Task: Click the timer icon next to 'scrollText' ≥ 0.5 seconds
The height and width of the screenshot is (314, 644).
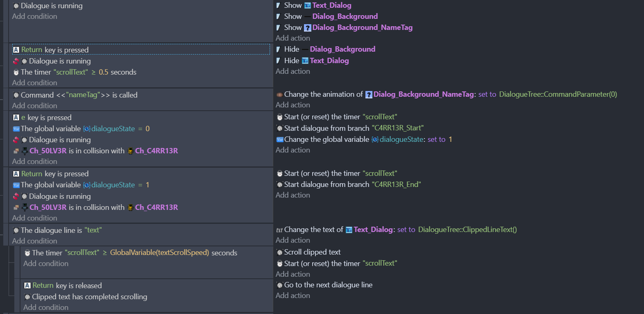Action: [x=16, y=73]
